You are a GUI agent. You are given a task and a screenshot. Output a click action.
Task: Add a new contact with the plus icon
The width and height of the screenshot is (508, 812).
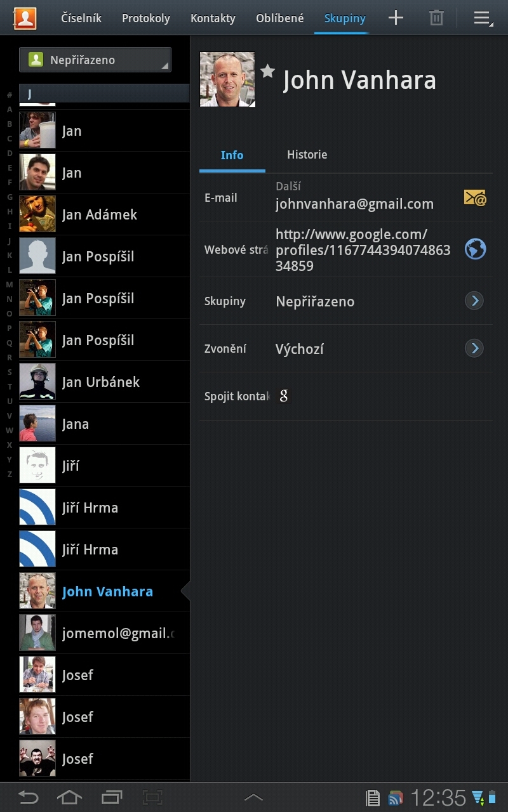396,18
